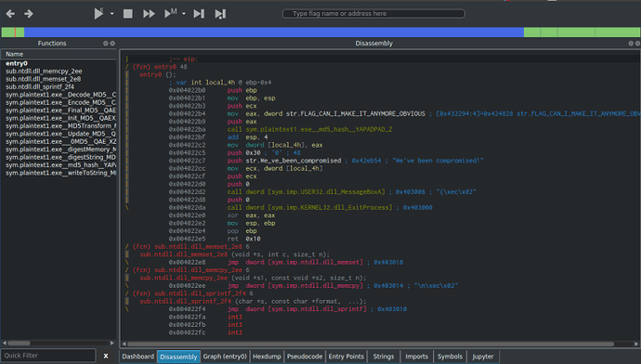Click the md5_hash call target in disassembly

(x=319, y=129)
